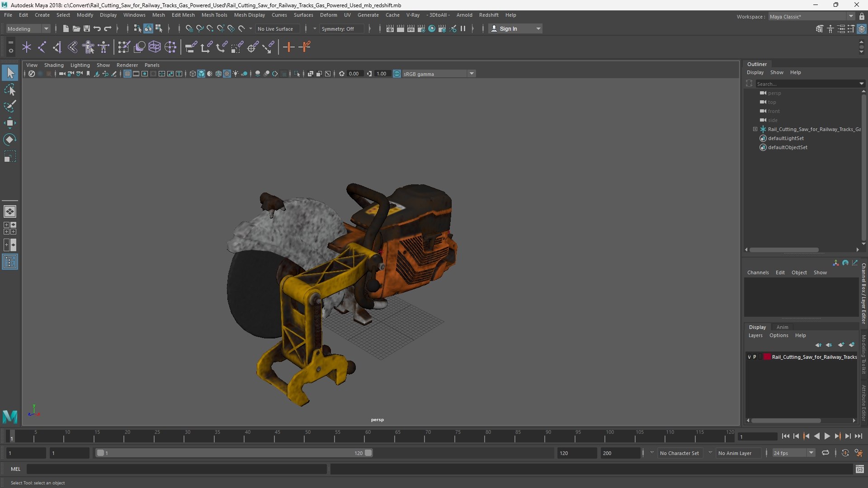This screenshot has height=488, width=868.
Task: Switch to four-view panel layout icon
Action: [x=10, y=228]
